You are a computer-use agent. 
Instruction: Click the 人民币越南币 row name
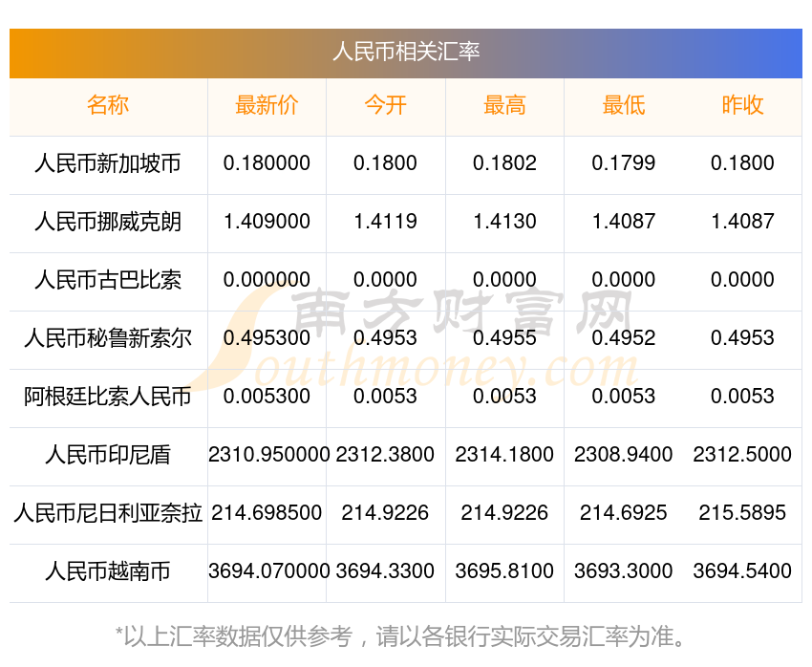(108, 571)
